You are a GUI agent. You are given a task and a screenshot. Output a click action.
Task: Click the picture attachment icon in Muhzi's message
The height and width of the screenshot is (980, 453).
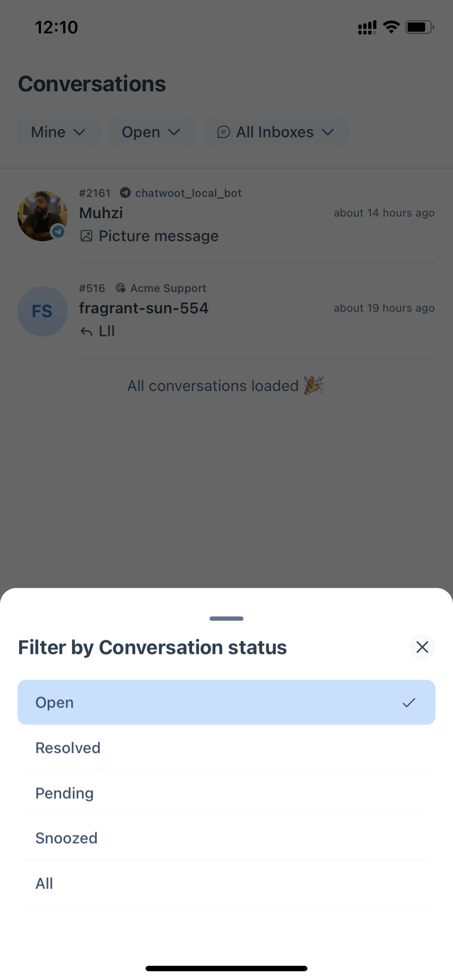[x=86, y=236]
